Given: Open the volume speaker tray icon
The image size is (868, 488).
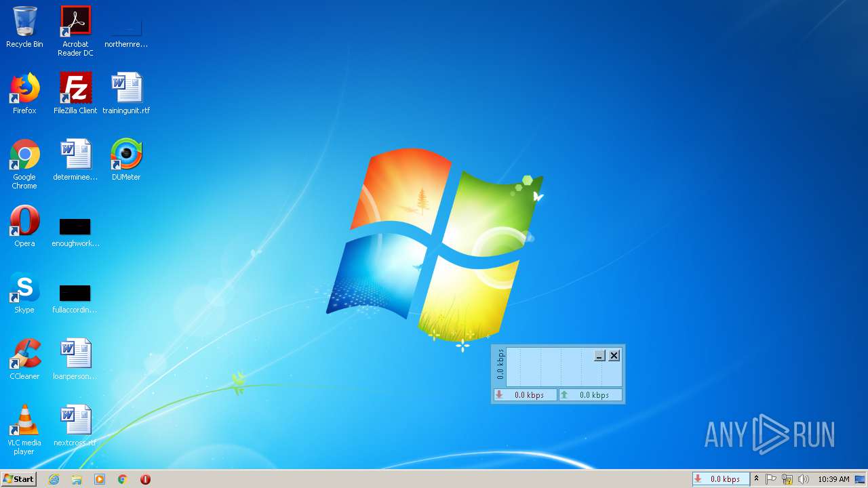Looking at the screenshot, I should pos(804,479).
